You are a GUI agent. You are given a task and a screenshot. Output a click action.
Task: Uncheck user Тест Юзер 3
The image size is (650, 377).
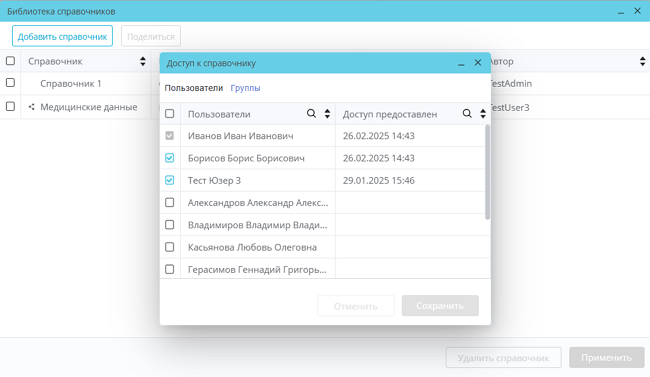click(x=170, y=180)
